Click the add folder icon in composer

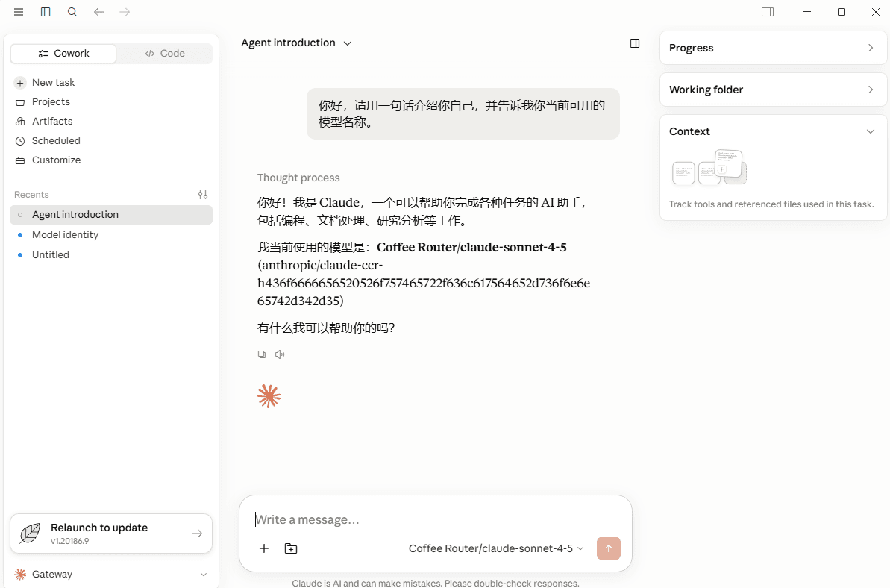click(x=291, y=548)
